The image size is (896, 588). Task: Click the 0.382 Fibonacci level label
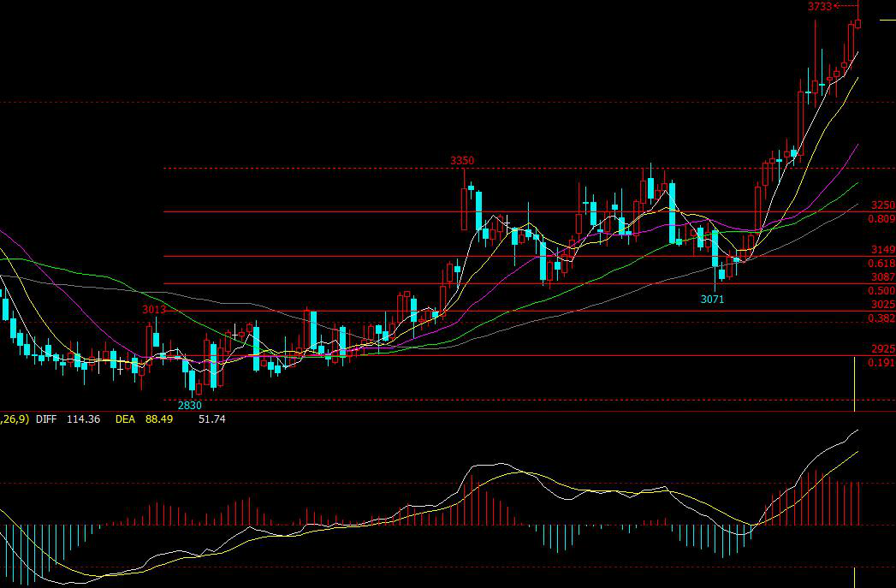881,318
